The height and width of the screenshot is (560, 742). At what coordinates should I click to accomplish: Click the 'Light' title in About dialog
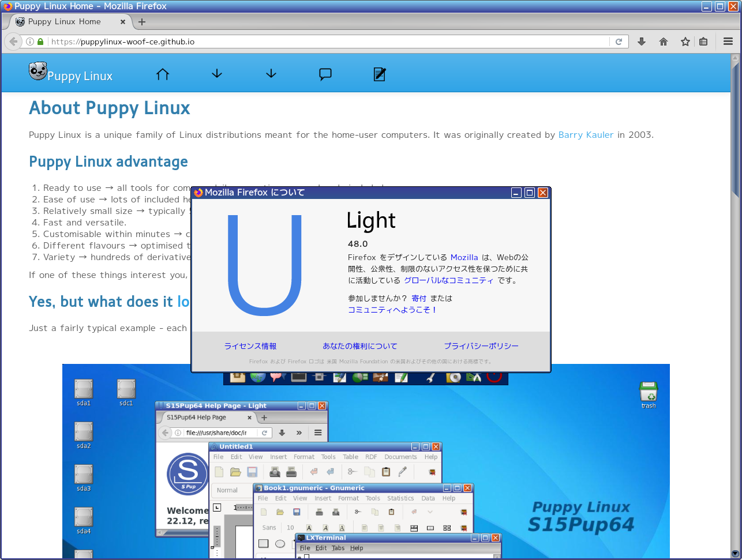[x=371, y=221]
